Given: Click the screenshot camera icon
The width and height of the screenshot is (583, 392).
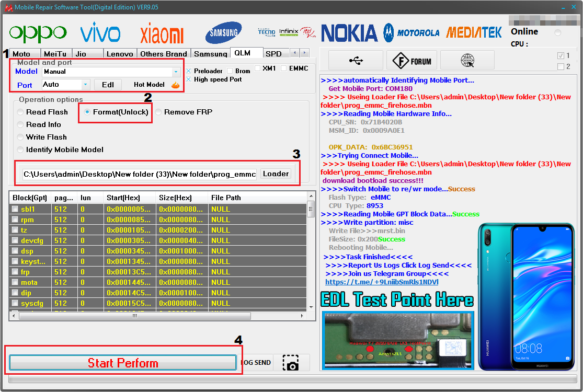Looking at the screenshot, I should tap(290, 363).
